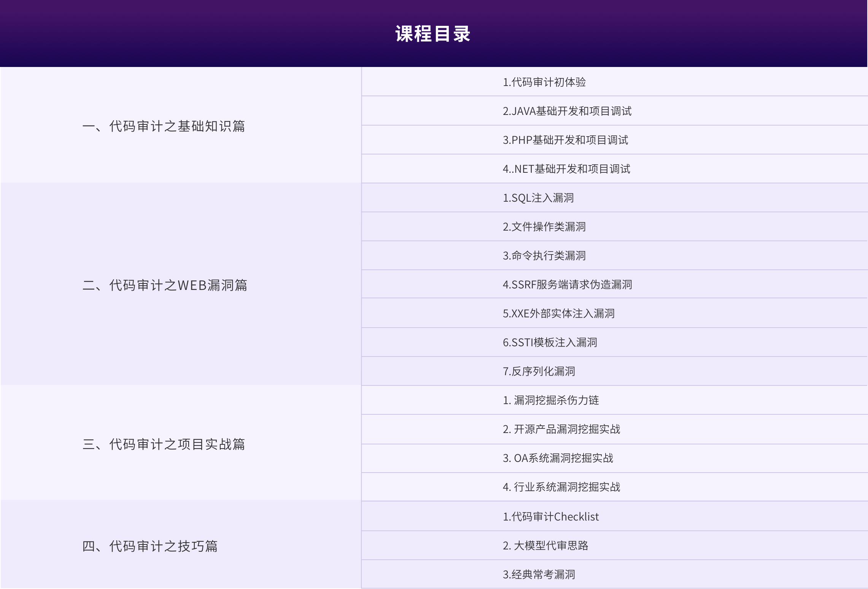The height and width of the screenshot is (589, 868).
Task: Click the 课程目录 header title
Action: point(433,34)
